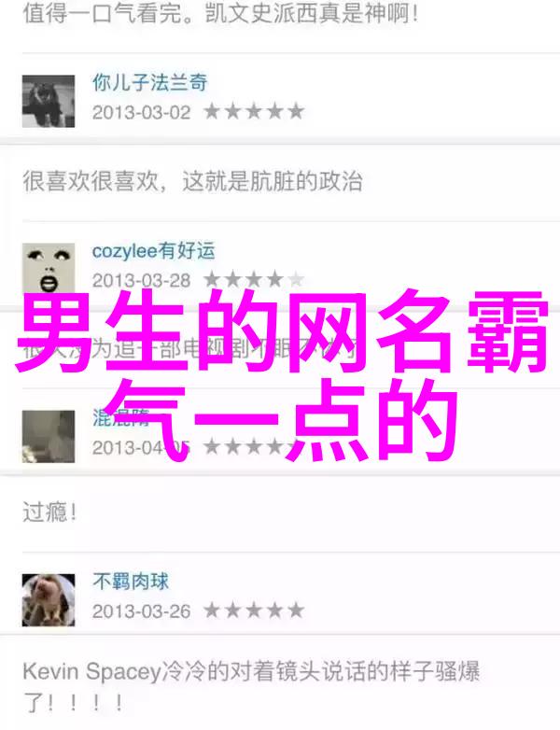Image resolution: width=560 pixels, height=730 pixels.
Task: Open the Kevin Spacey review text
Action: pos(251,687)
